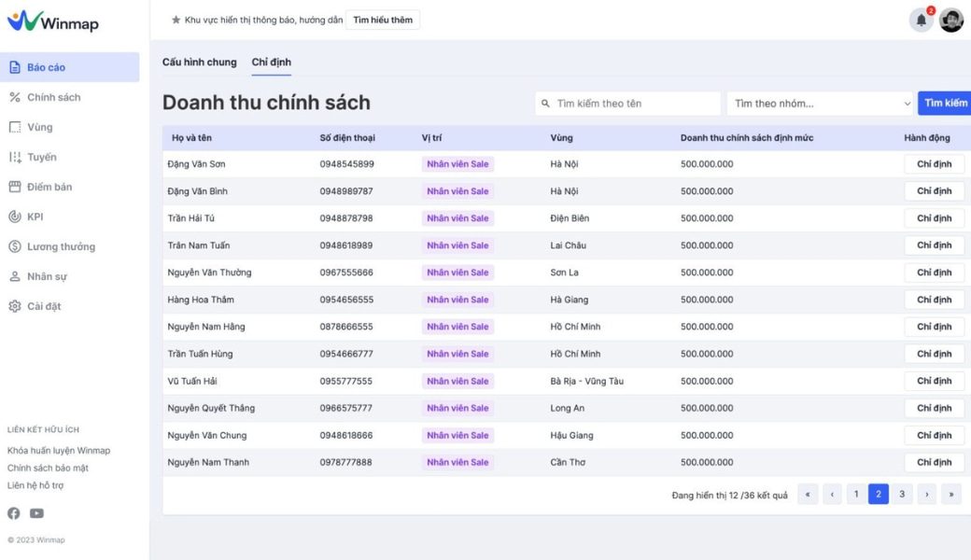Click Chỉ định for Trần Hải Tú
971x560 pixels.
click(934, 217)
